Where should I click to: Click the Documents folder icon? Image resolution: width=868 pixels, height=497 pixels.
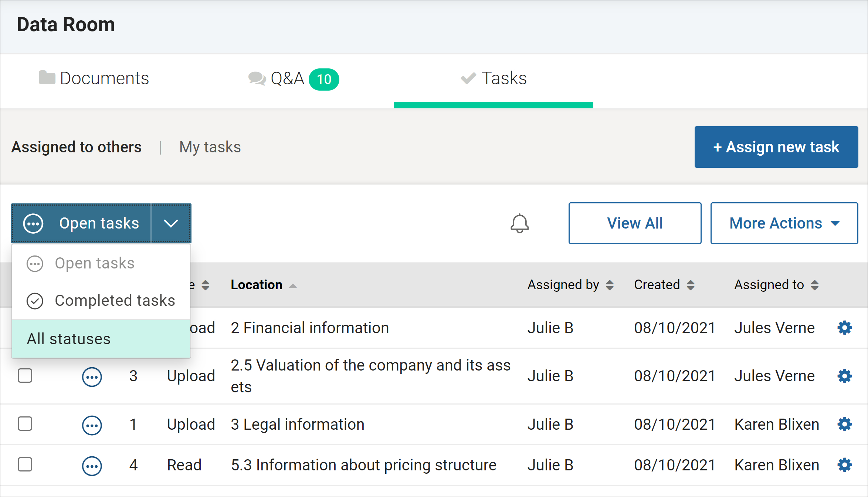point(47,78)
